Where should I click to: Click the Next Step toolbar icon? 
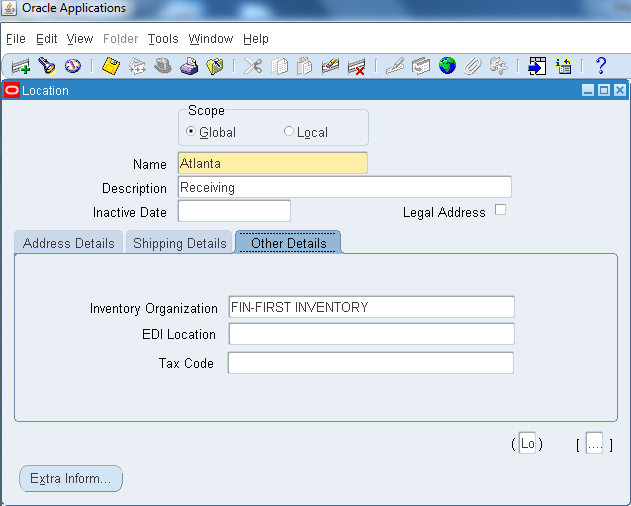[x=137, y=66]
